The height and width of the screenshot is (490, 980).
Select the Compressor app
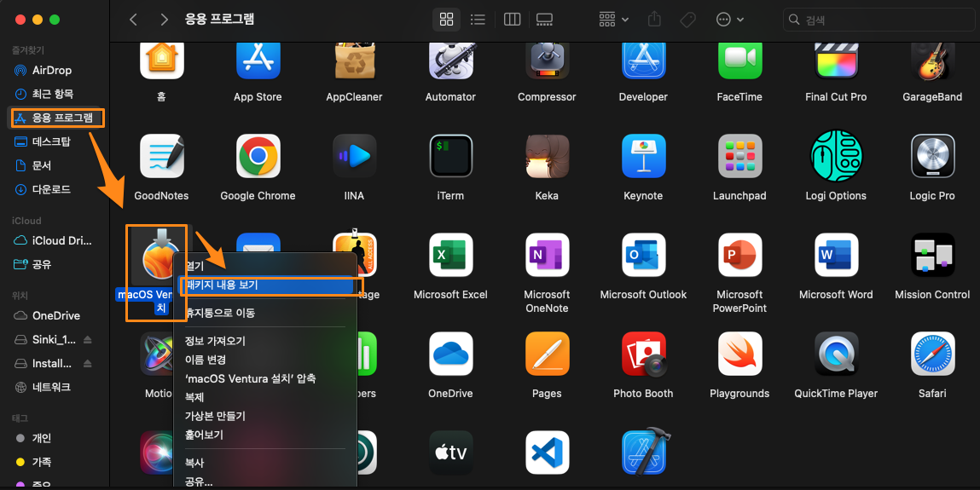pos(547,60)
